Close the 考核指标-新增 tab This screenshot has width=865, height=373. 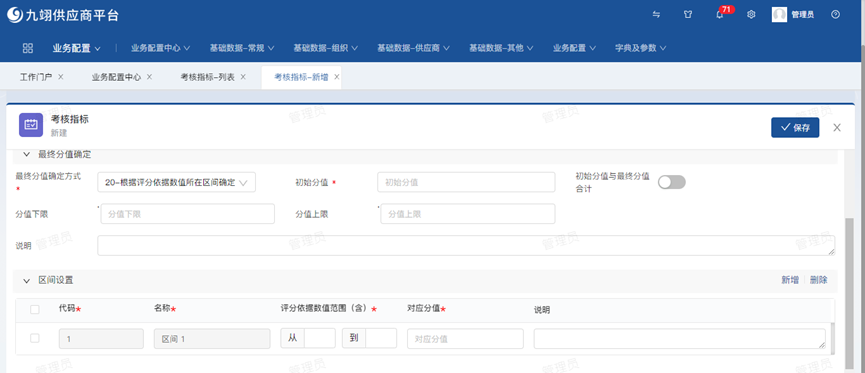[337, 77]
